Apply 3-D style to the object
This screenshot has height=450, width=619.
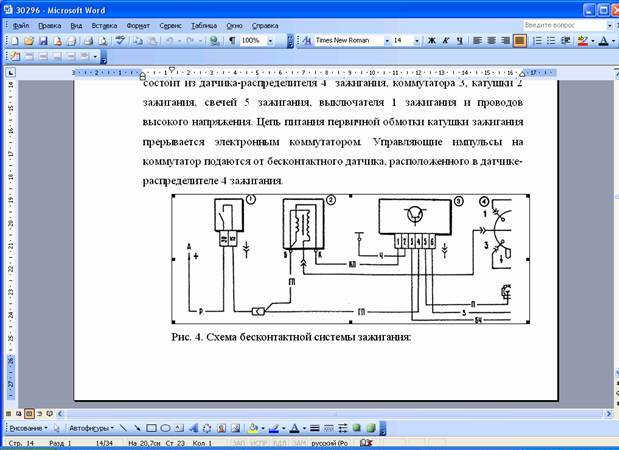click(x=371, y=428)
